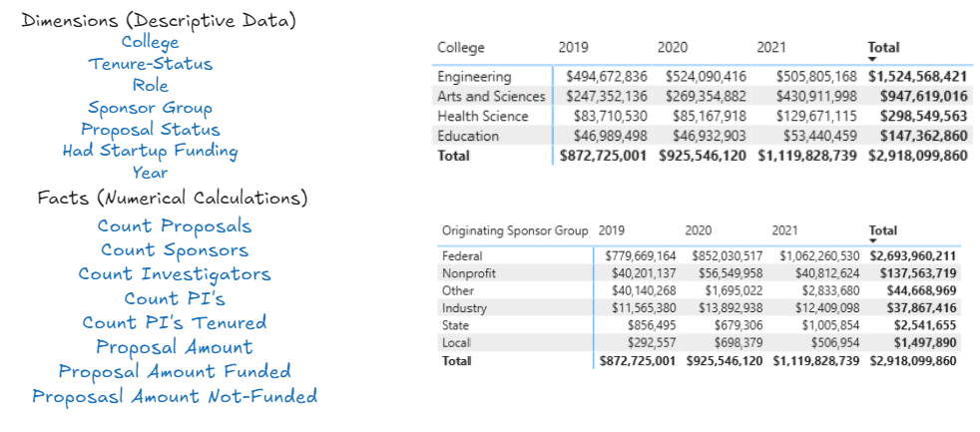Select the Engineering row label
Viewport: 980px width, 432px height.
pos(474,77)
